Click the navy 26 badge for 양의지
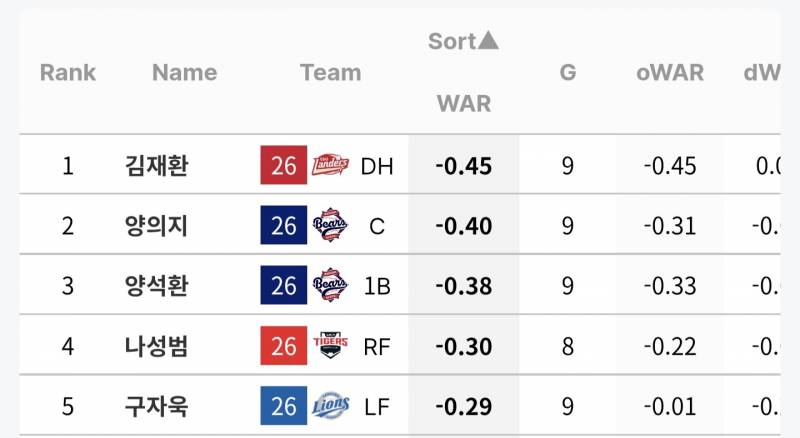This screenshot has width=800, height=438. [284, 226]
